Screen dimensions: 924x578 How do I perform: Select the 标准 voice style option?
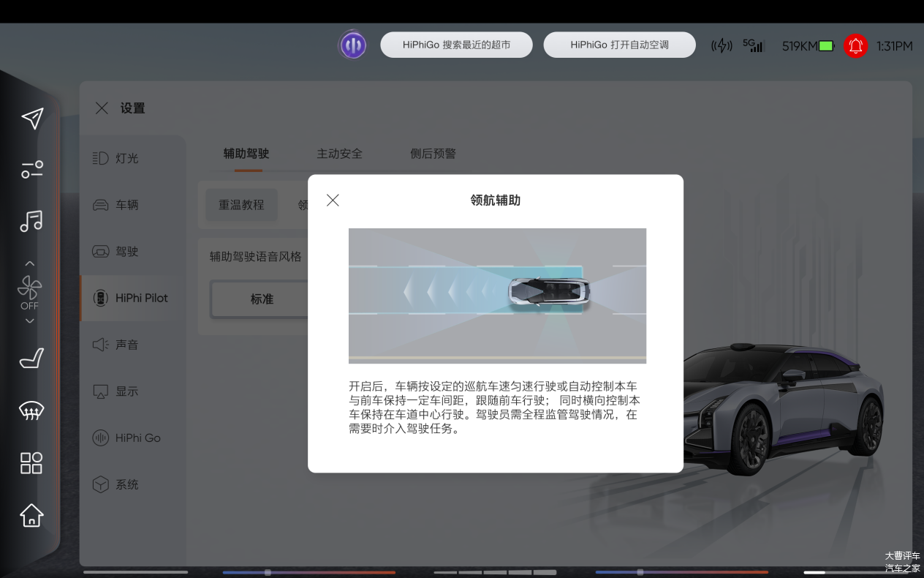[x=261, y=299]
